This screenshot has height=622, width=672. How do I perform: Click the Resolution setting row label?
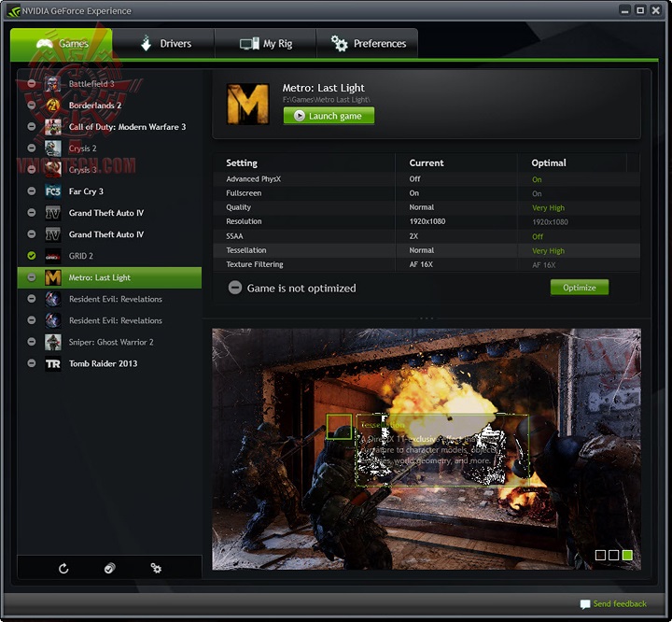click(x=244, y=221)
